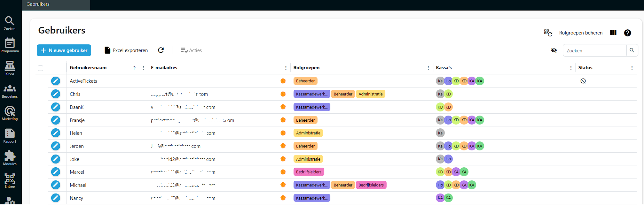Click the username Fransje
644x205 pixels.
[77, 120]
